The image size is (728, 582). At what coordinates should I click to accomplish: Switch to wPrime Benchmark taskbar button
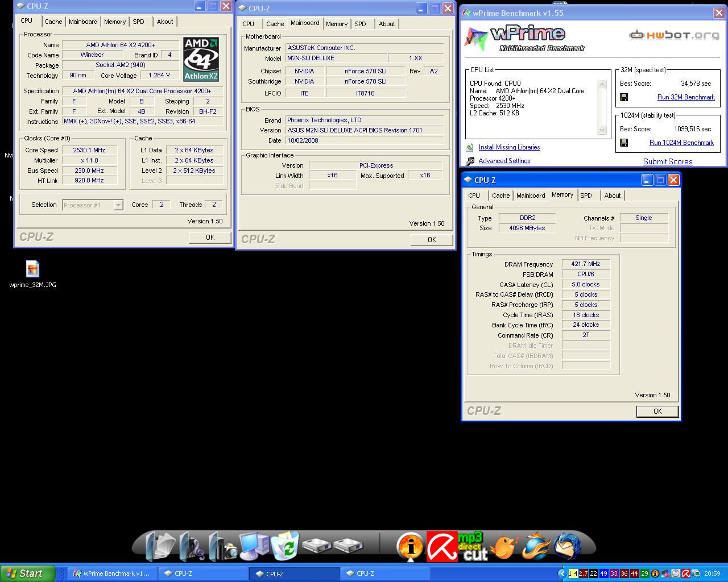112,573
